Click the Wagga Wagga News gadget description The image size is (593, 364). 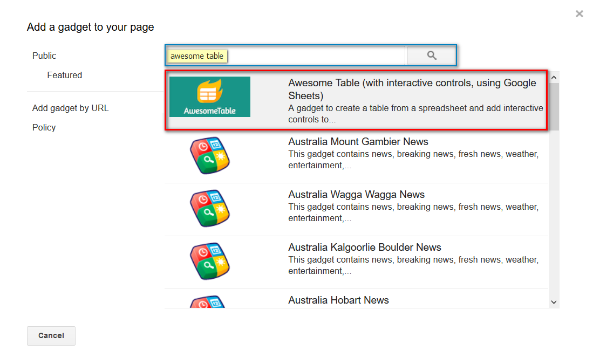[413, 212]
